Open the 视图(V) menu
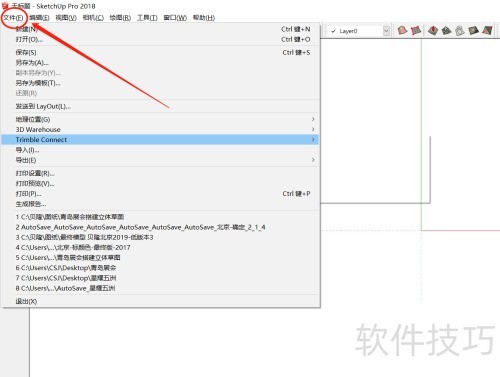The width and height of the screenshot is (500, 377). click(66, 18)
